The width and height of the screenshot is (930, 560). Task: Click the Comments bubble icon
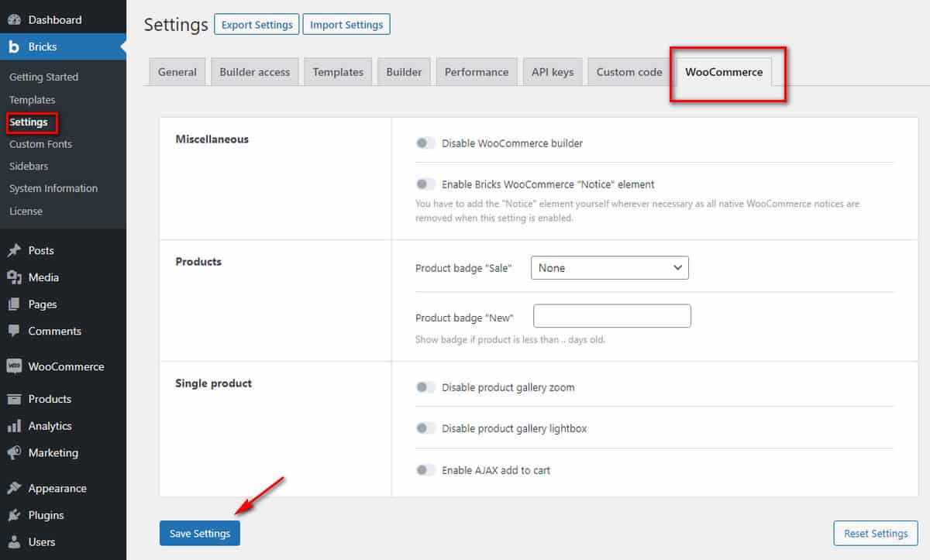point(14,331)
